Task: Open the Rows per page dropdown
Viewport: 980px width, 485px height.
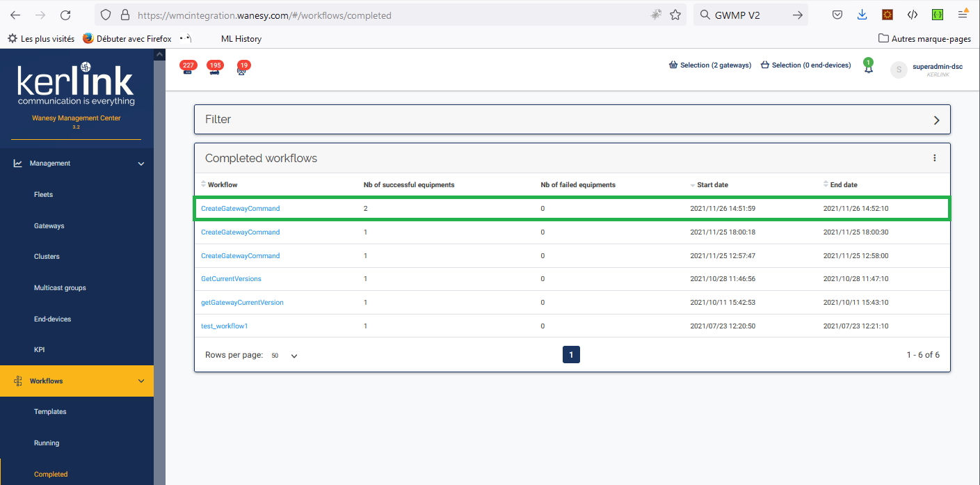Action: 285,356
